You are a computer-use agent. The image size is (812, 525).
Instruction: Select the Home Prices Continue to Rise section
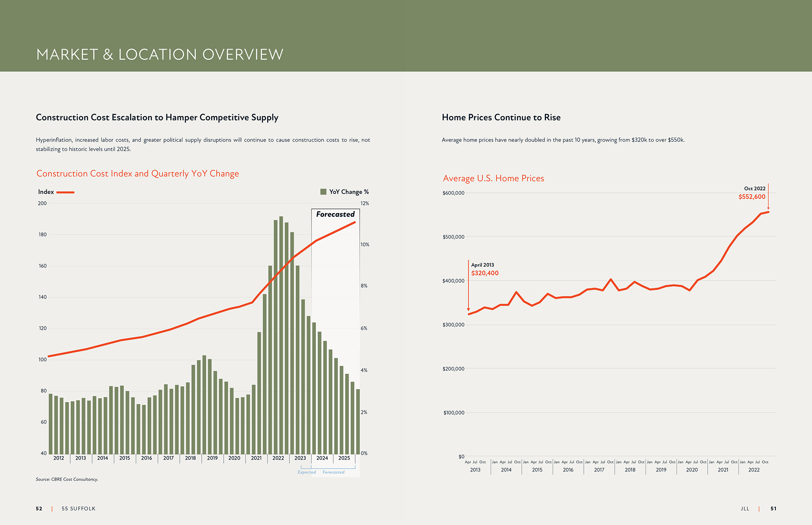tap(501, 117)
